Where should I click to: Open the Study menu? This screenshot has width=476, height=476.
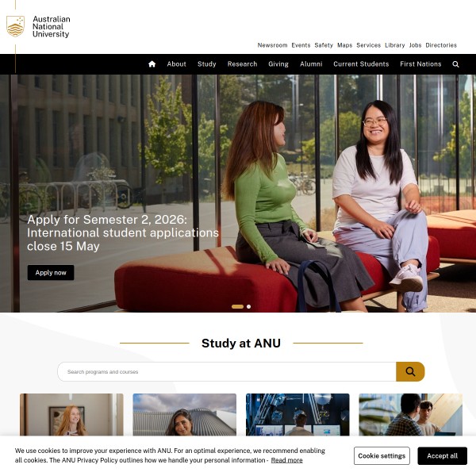coord(207,64)
